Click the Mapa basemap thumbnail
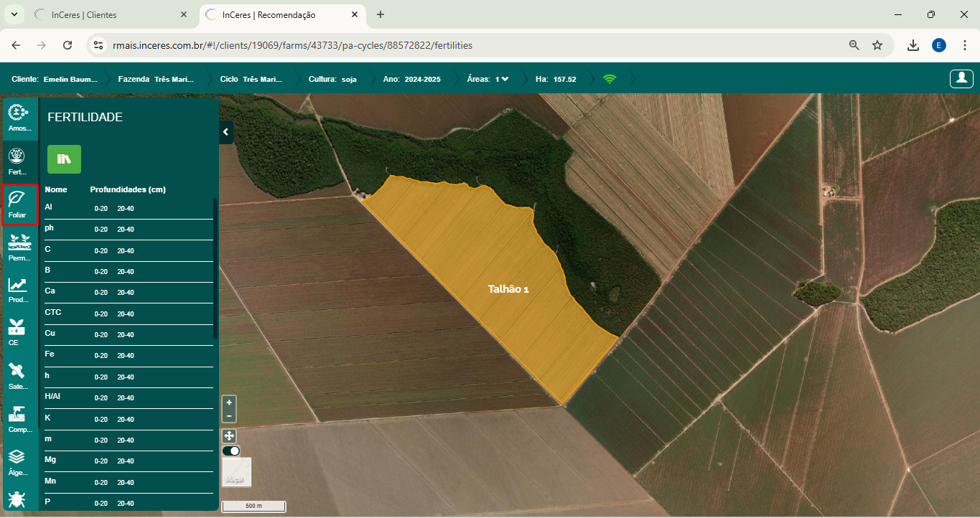Image resolution: width=980 pixels, height=518 pixels. [x=237, y=473]
